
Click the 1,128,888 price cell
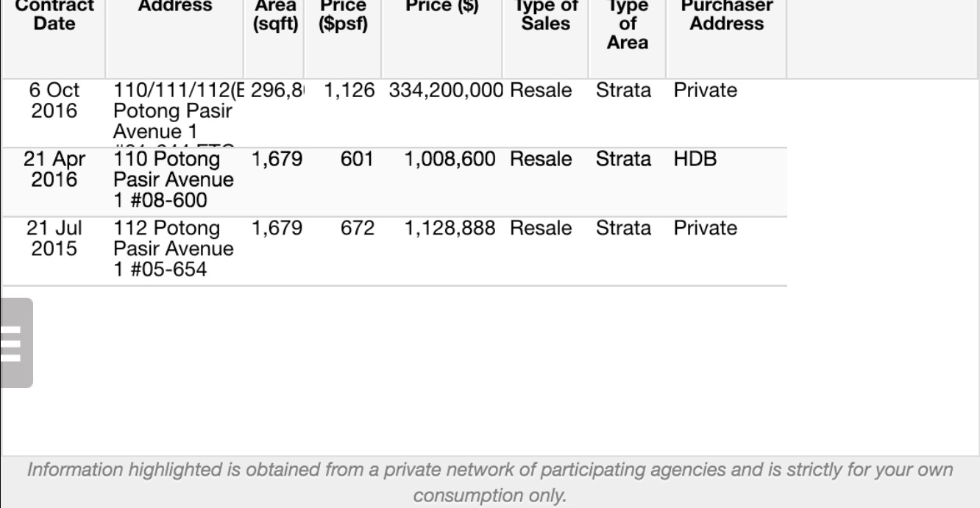451,229
